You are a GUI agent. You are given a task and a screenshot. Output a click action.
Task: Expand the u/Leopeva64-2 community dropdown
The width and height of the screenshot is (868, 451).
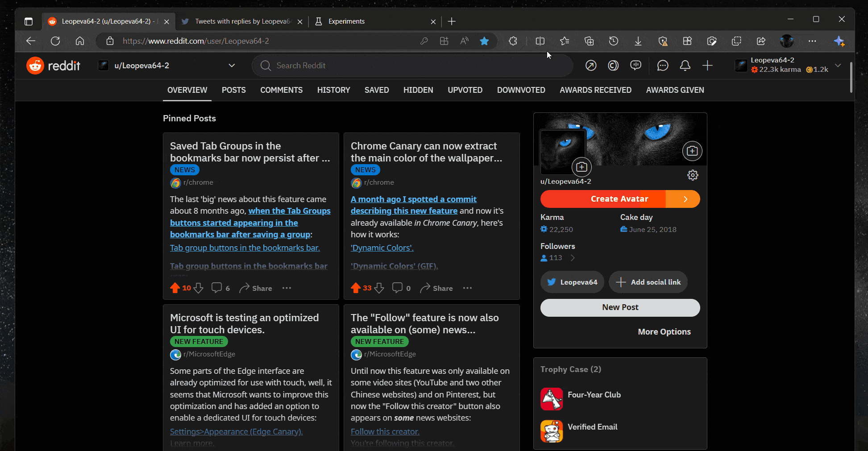point(232,66)
